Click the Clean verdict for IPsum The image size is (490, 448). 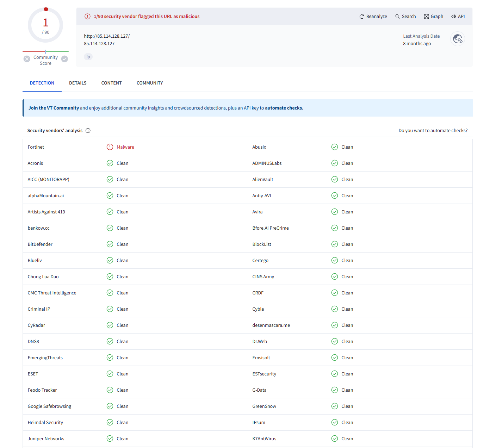click(x=347, y=423)
